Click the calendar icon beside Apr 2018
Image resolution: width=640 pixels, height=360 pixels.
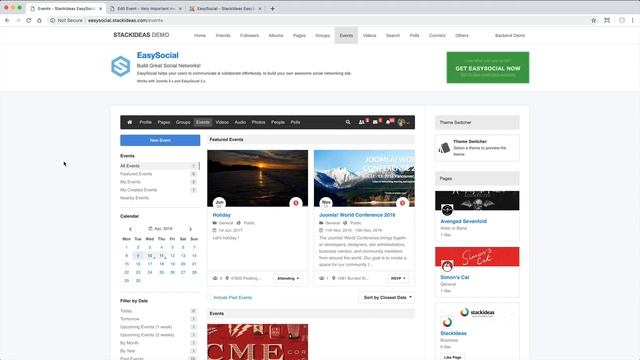150,229
